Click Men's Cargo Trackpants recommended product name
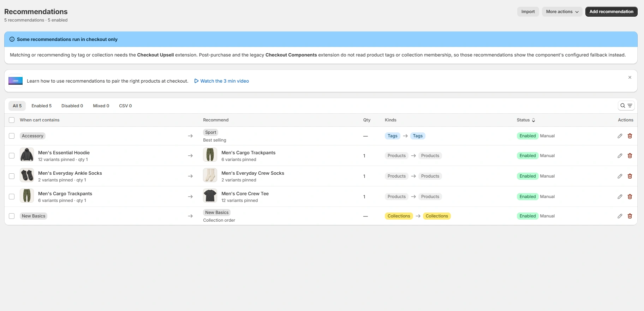644x311 pixels. (x=248, y=153)
